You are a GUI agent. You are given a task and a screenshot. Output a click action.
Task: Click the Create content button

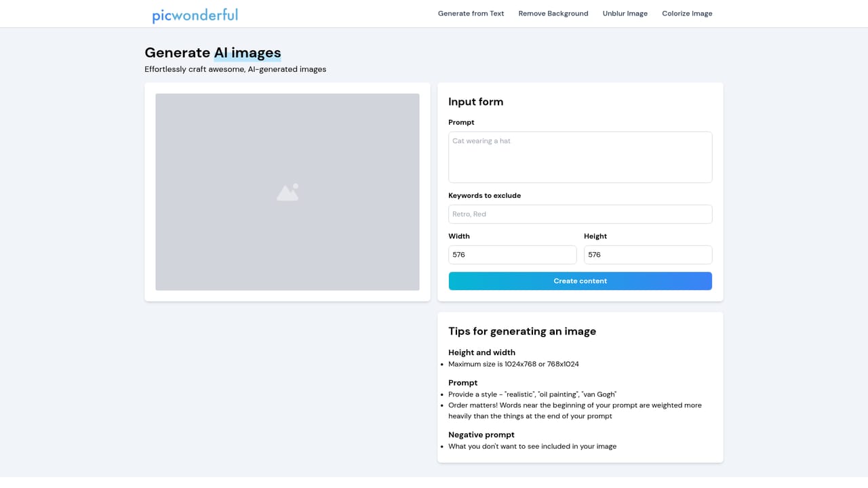click(x=580, y=281)
